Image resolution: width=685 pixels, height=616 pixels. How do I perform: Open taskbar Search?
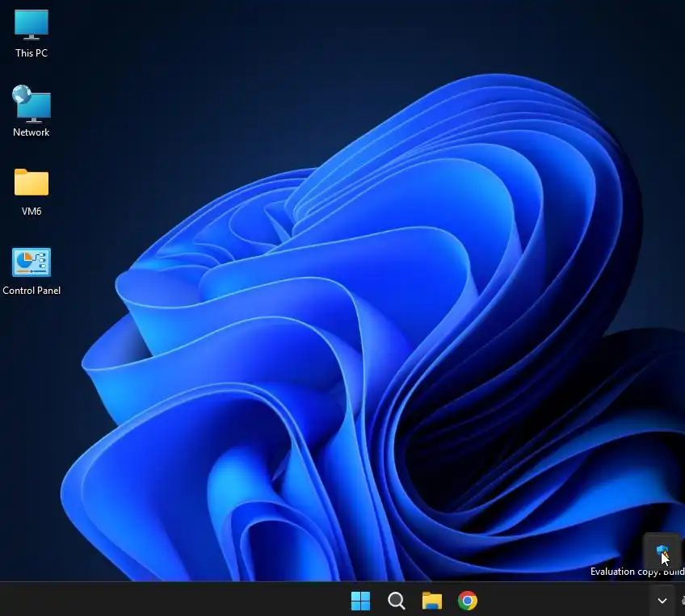coord(397,601)
